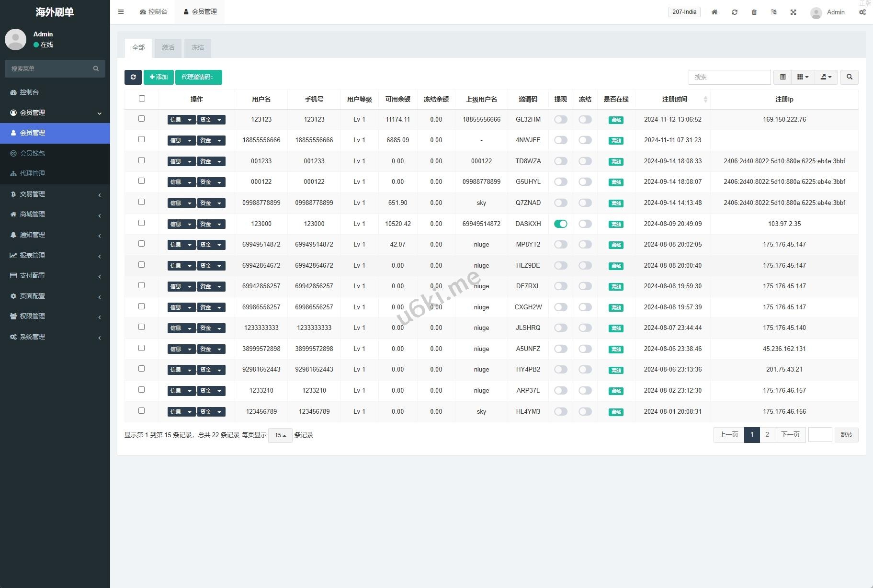Click the fullscreen expand icon in top bar

pos(793,12)
